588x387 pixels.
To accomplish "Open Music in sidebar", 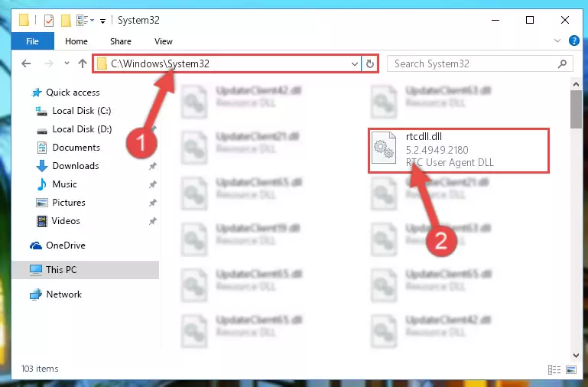I will pyautogui.click(x=64, y=184).
